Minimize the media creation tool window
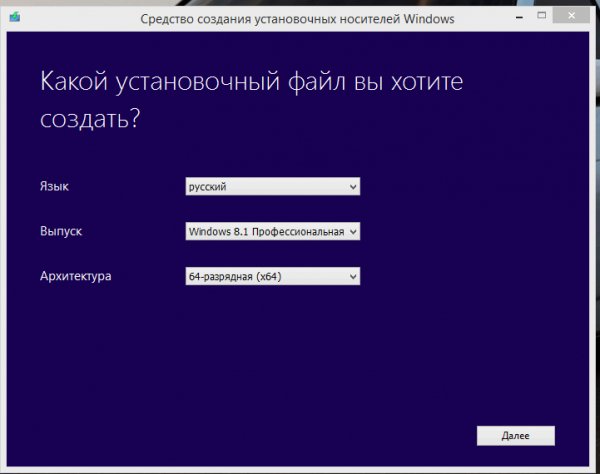This screenshot has width=600, height=474. (x=519, y=17)
